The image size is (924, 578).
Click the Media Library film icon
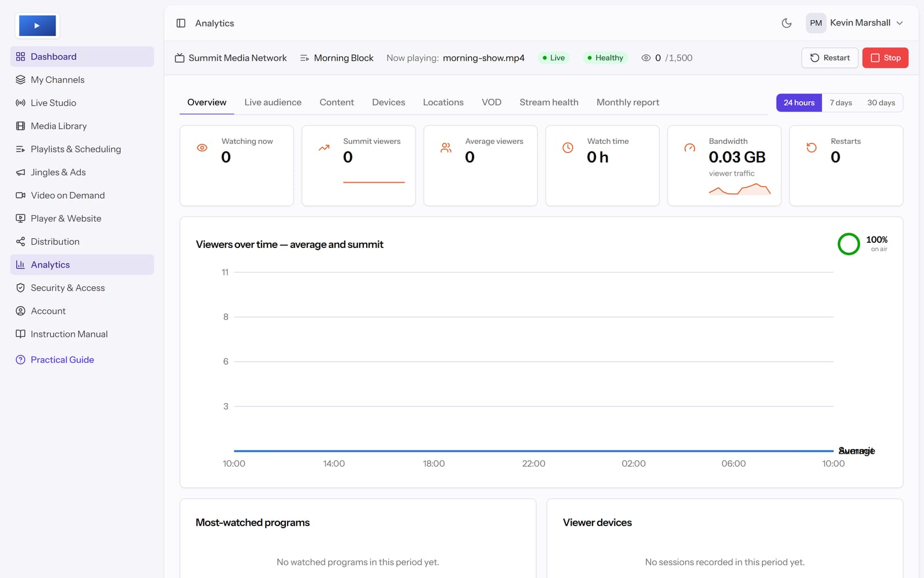(x=21, y=126)
